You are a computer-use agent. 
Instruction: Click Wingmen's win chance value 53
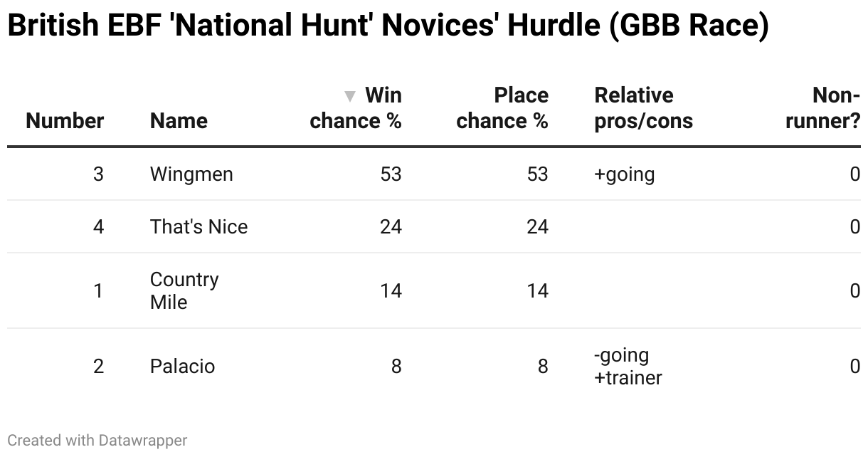click(391, 174)
